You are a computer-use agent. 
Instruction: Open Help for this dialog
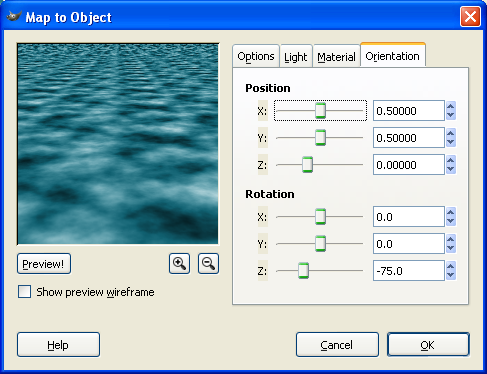[58, 345]
